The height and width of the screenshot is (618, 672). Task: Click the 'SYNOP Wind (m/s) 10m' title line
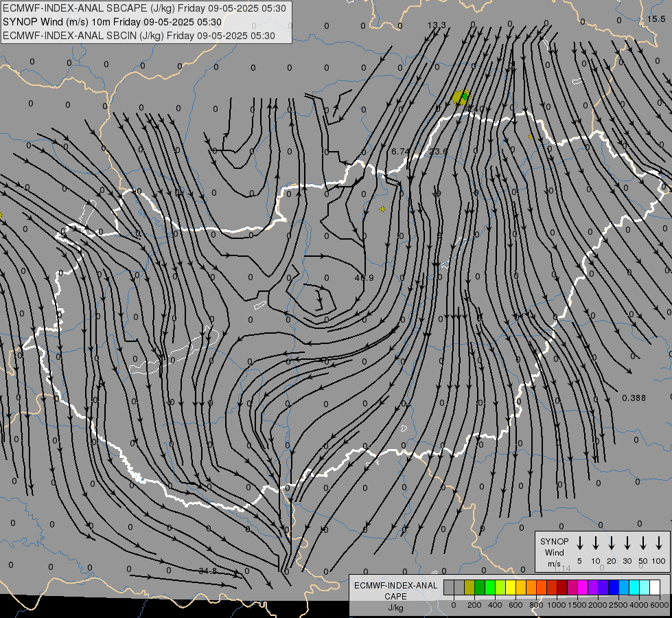(x=112, y=22)
